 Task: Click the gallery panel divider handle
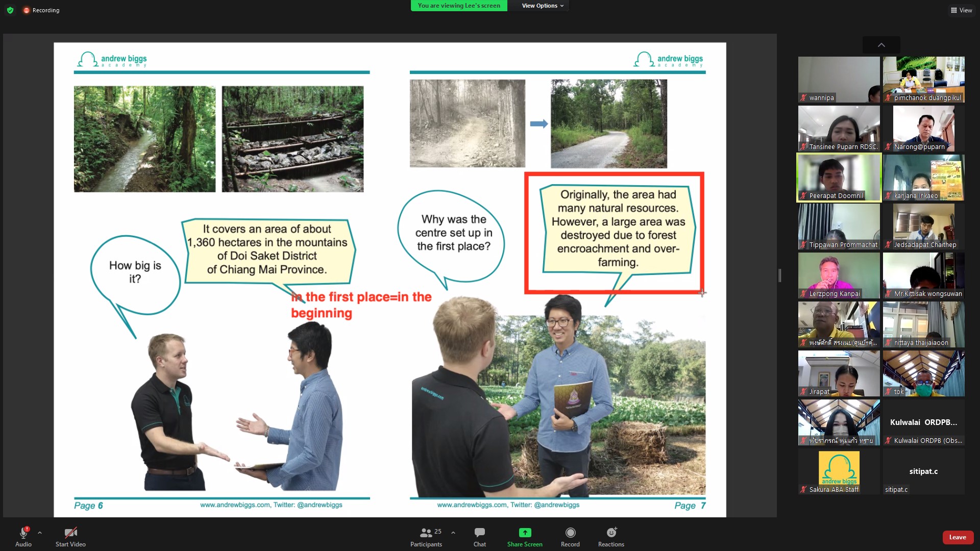coord(780,275)
